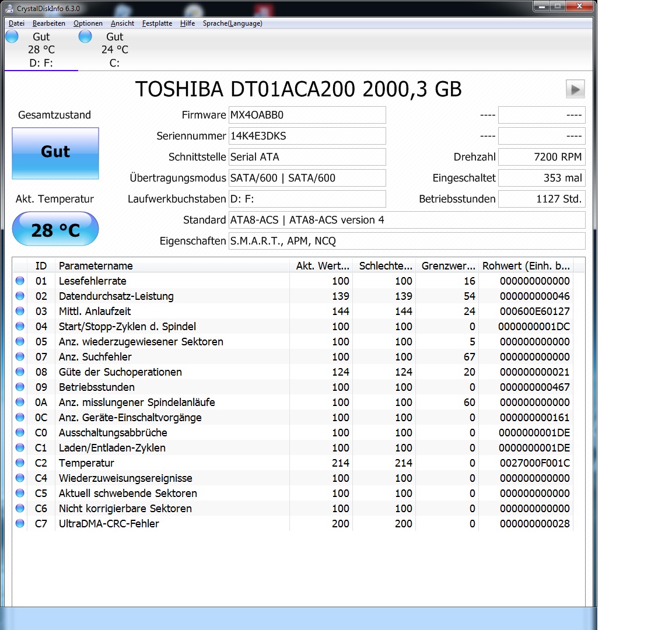Click the next disk arrow button

(575, 89)
